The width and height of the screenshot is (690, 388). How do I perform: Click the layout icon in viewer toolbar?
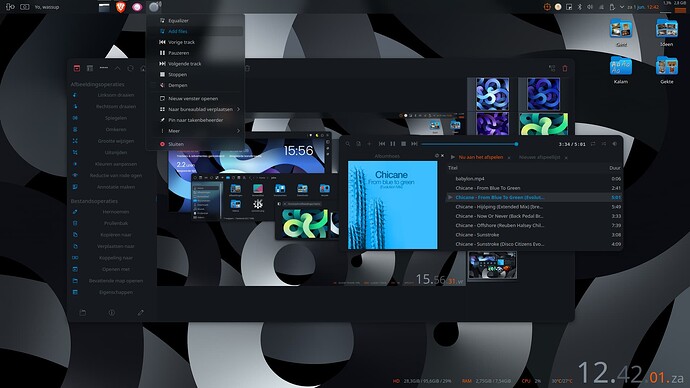(x=90, y=68)
